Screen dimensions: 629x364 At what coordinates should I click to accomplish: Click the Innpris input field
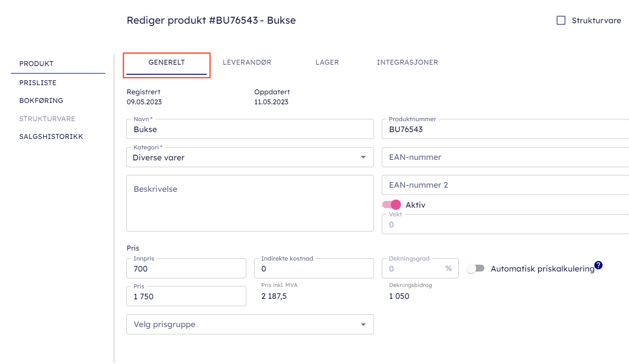pyautogui.click(x=186, y=269)
